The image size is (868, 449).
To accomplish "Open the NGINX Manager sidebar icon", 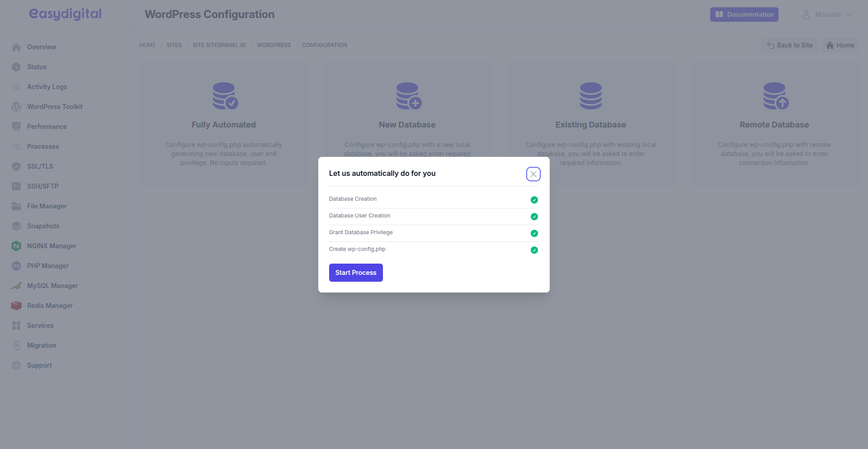I will coord(16,246).
